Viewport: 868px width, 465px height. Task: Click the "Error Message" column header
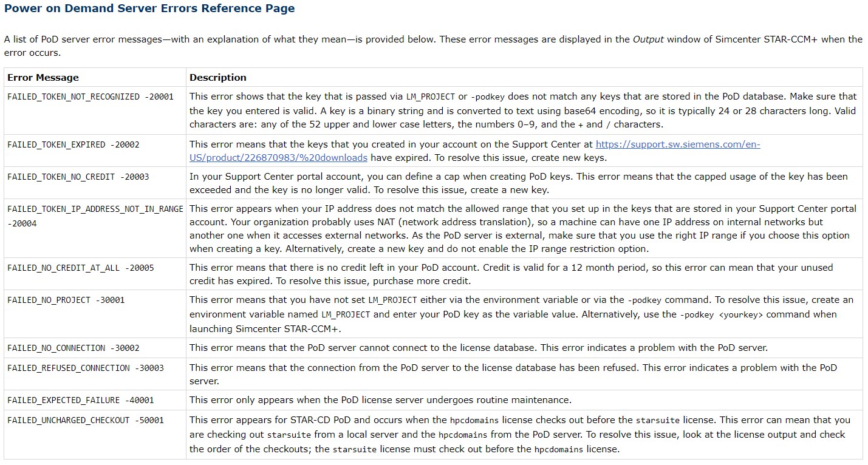pyautogui.click(x=43, y=78)
